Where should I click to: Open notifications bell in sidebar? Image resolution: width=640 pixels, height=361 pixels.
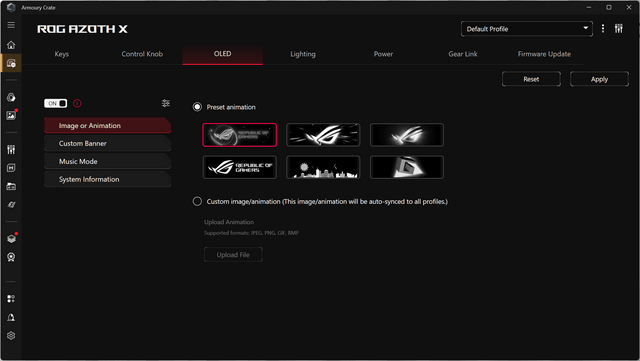11,317
